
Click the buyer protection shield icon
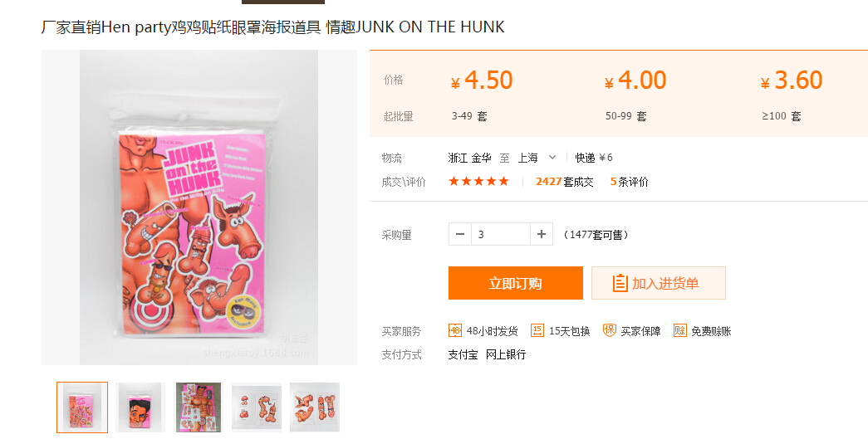click(609, 330)
